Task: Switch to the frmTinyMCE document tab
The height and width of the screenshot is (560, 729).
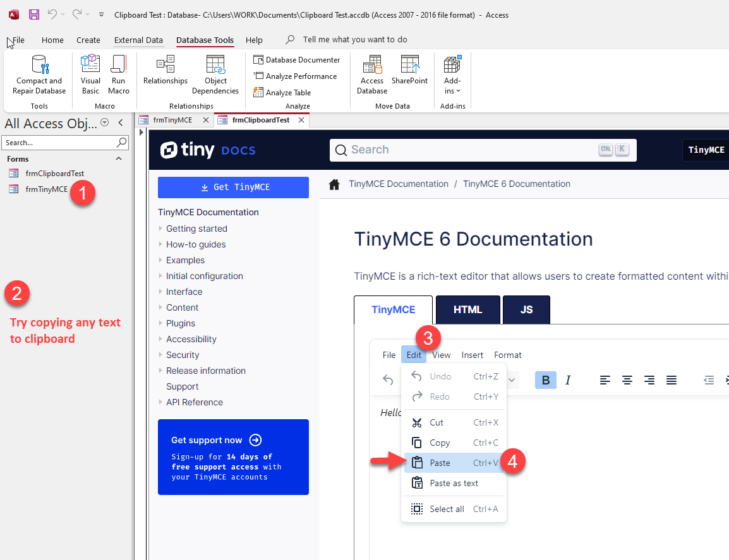Action: tap(172, 120)
